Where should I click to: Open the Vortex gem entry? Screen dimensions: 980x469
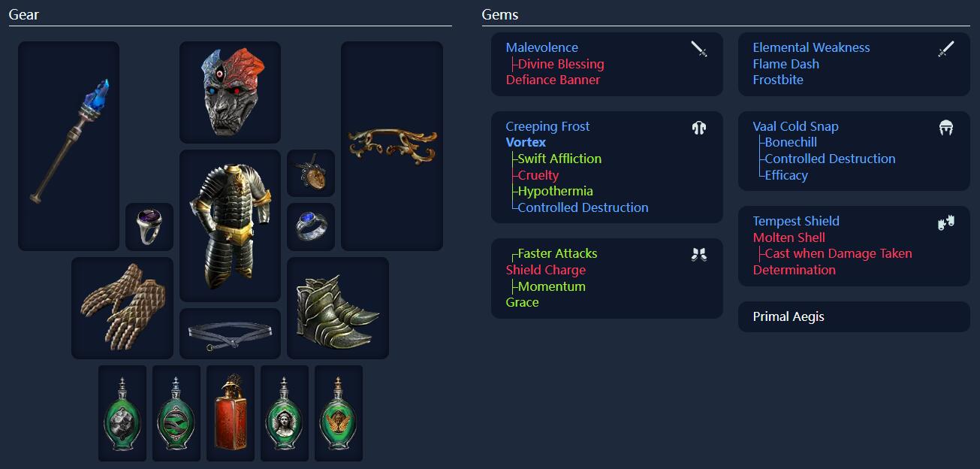[x=526, y=142]
